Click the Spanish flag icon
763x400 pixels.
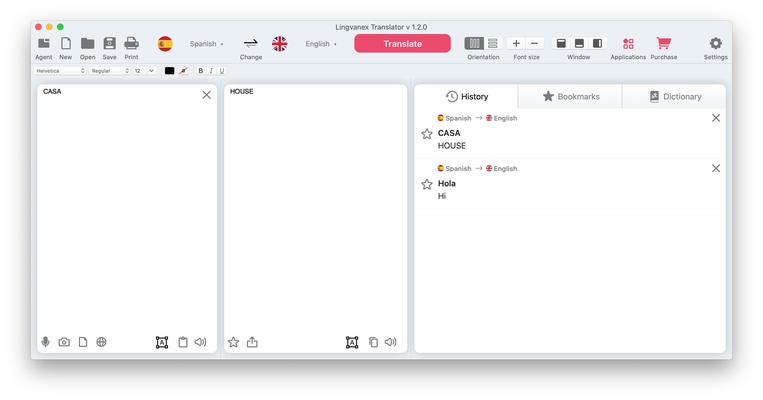click(165, 44)
